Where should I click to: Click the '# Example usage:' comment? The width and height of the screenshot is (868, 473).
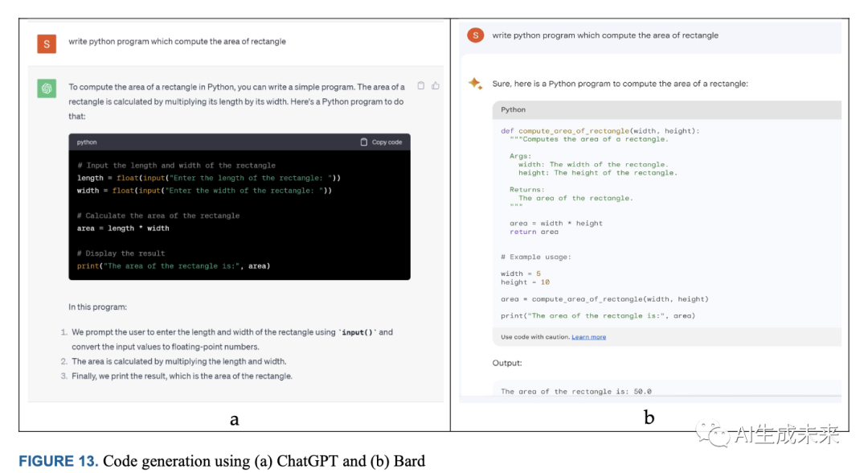pyautogui.click(x=536, y=257)
